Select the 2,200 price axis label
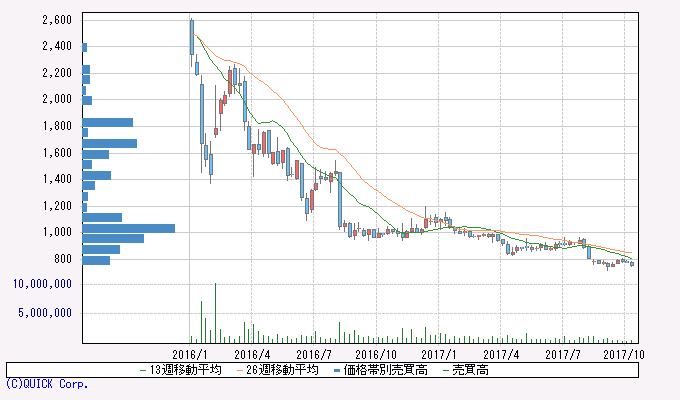 [x=57, y=73]
